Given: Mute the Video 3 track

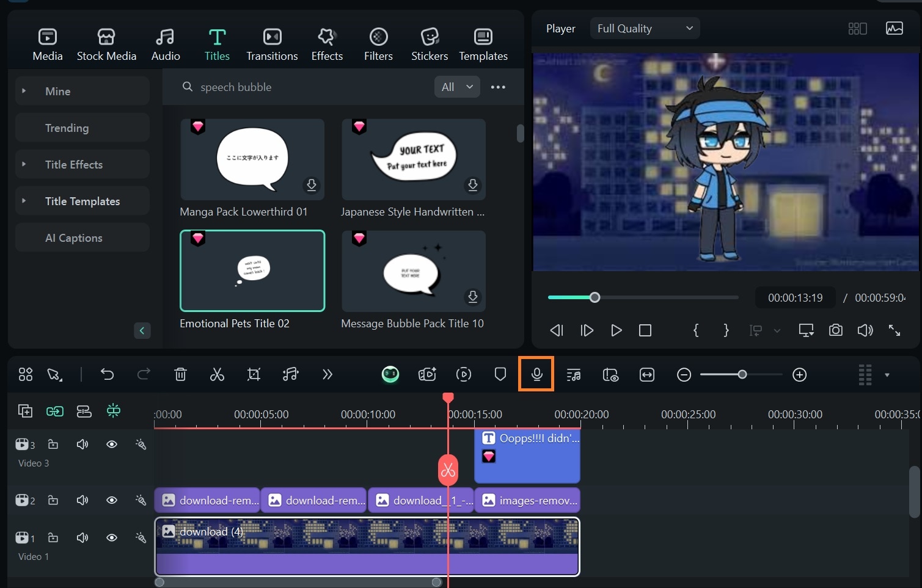Looking at the screenshot, I should pyautogui.click(x=82, y=445).
